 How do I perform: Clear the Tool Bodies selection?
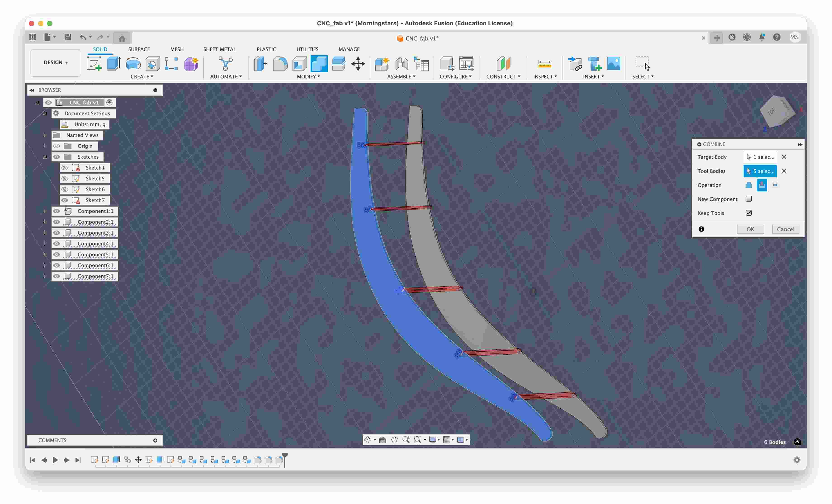pyautogui.click(x=784, y=171)
